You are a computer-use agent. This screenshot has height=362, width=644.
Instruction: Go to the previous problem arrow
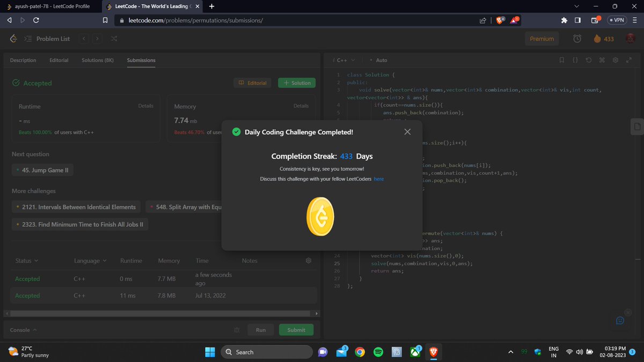click(x=84, y=39)
